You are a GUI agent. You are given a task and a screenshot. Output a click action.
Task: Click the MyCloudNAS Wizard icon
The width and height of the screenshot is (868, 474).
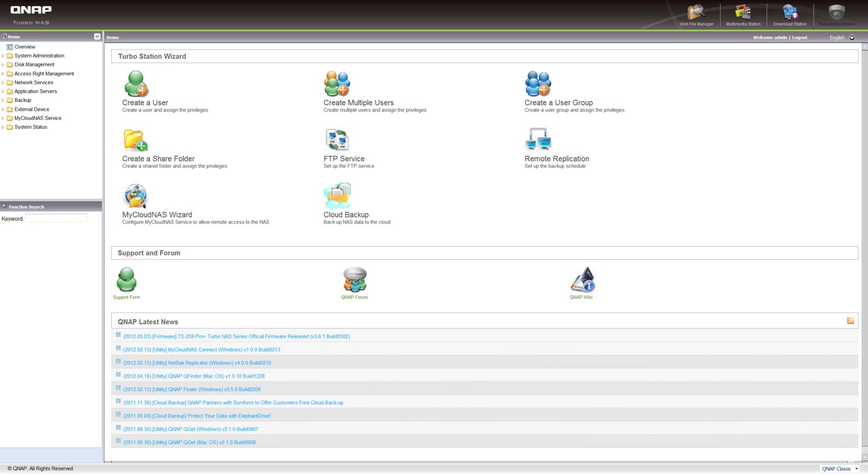point(136,196)
